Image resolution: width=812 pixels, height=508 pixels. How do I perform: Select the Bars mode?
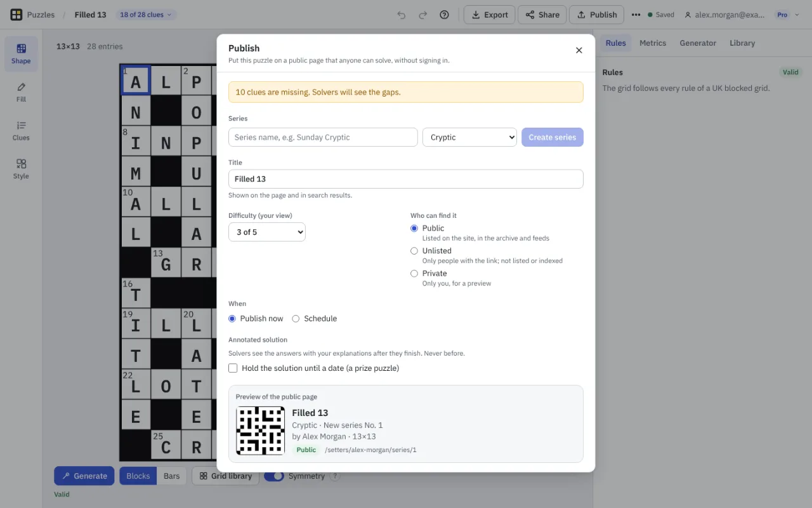tap(172, 476)
